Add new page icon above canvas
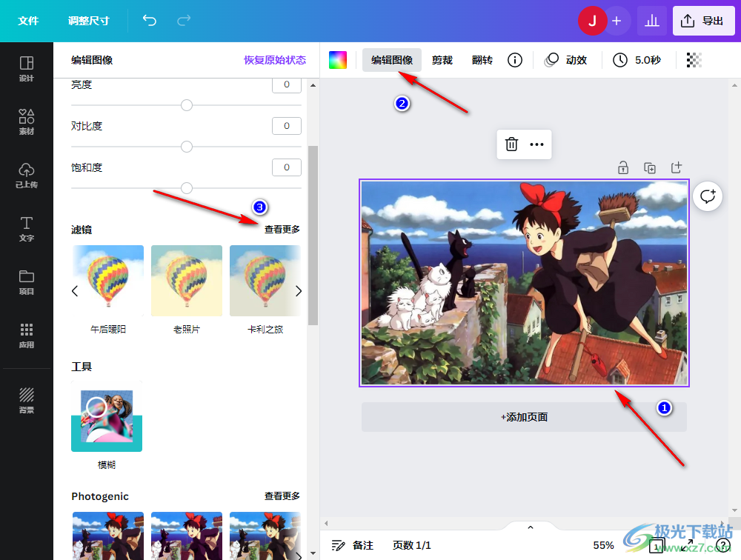This screenshot has height=560, width=741. coord(677,167)
